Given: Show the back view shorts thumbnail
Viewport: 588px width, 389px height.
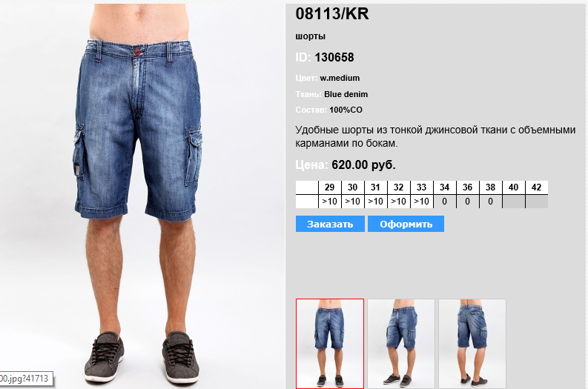Looking at the screenshot, I should point(472,343).
